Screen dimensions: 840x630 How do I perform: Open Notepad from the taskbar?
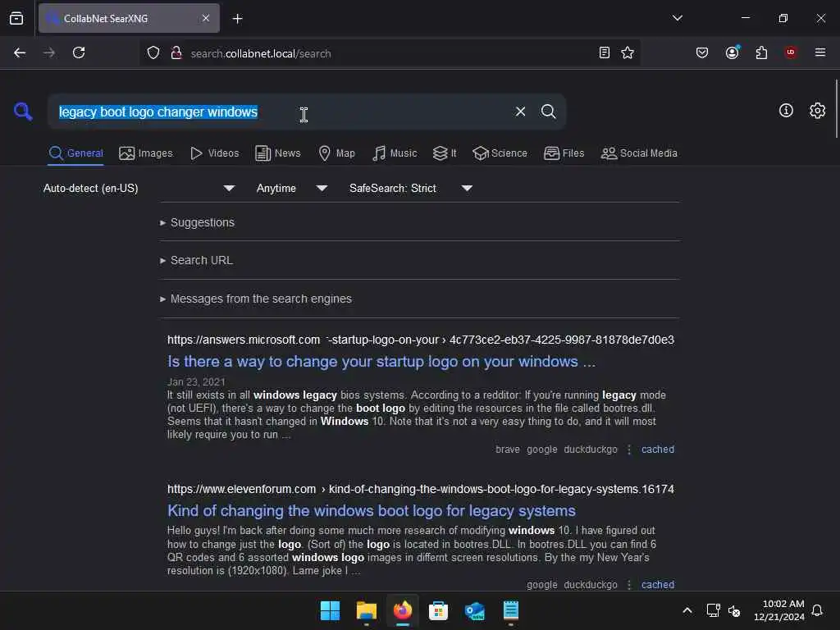pos(510,610)
